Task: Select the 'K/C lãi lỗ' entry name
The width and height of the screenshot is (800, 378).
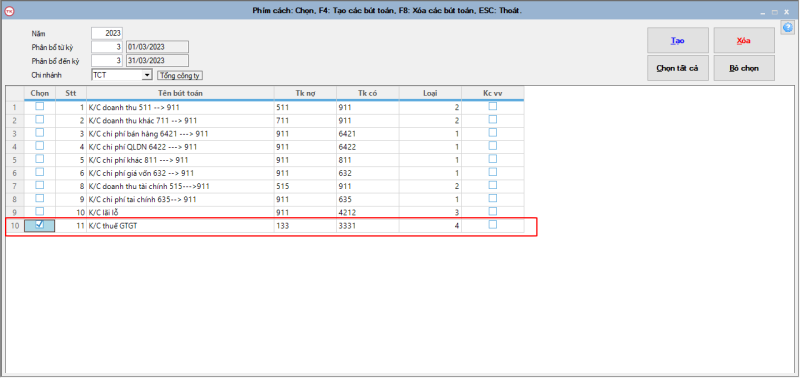Action: coord(105,212)
